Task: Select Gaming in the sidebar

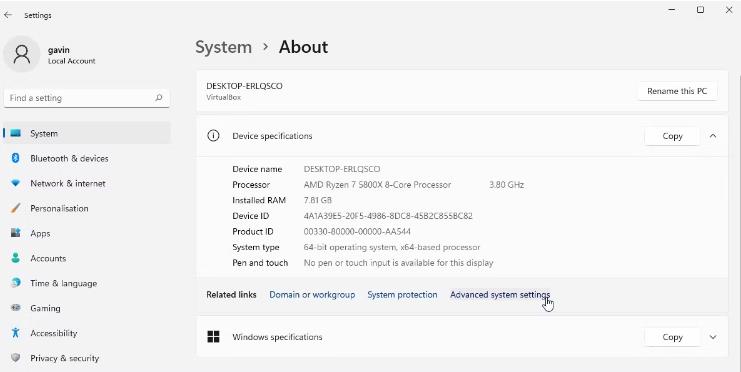Action: tap(87, 308)
